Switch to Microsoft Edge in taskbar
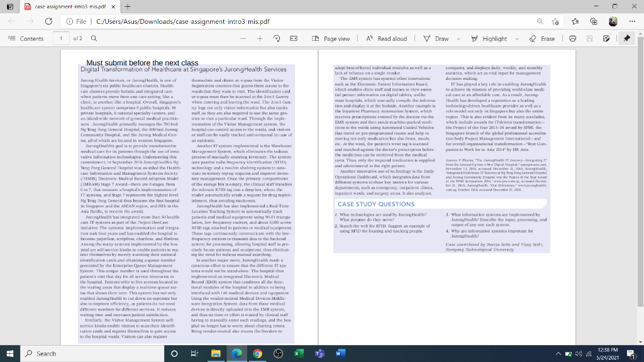This screenshot has height=362, width=644. [x=236, y=353]
